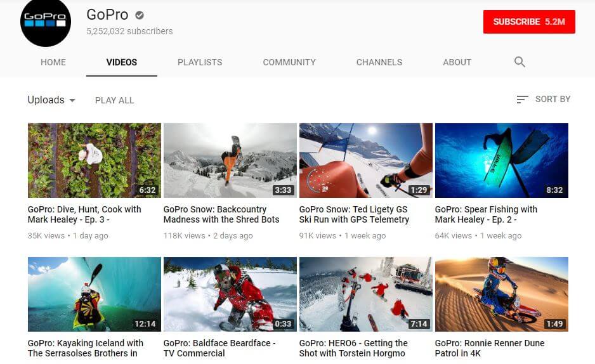This screenshot has height=364, width=595.
Task: Subscribe to the GoPro channel
Action: coord(529,22)
